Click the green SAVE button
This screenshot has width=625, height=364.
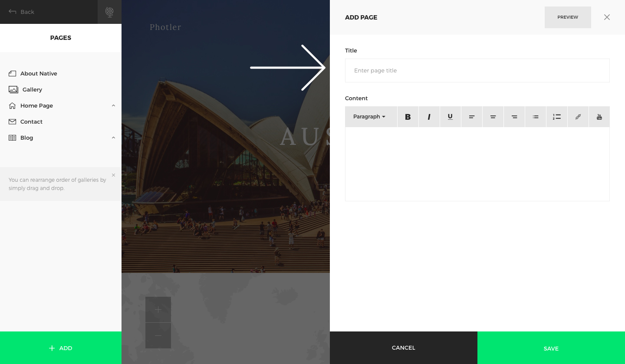click(551, 348)
